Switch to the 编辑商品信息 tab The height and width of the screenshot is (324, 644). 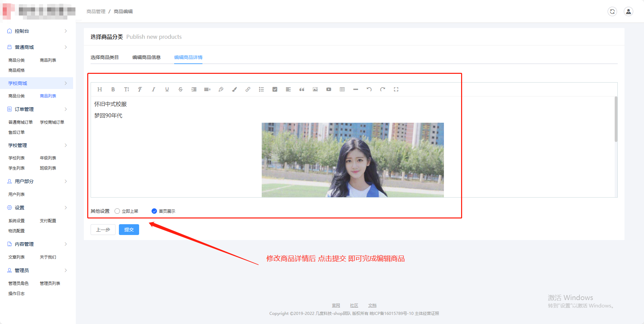146,57
